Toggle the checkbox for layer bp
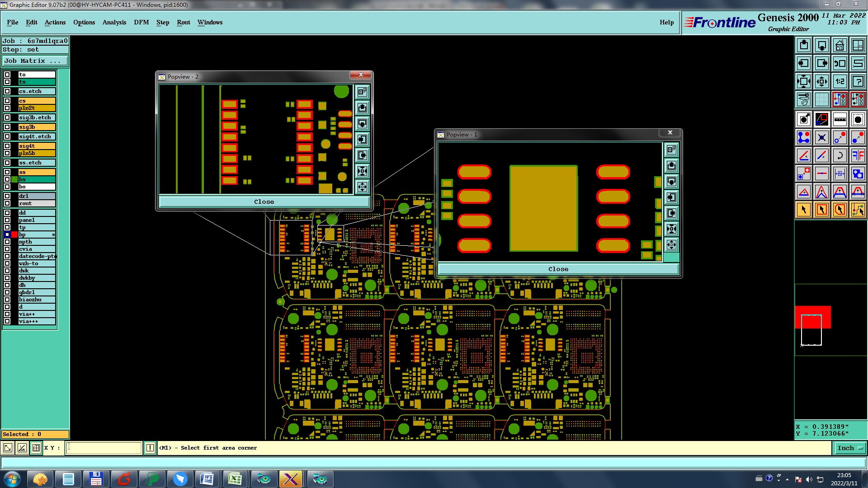868x488 pixels. pos(7,235)
